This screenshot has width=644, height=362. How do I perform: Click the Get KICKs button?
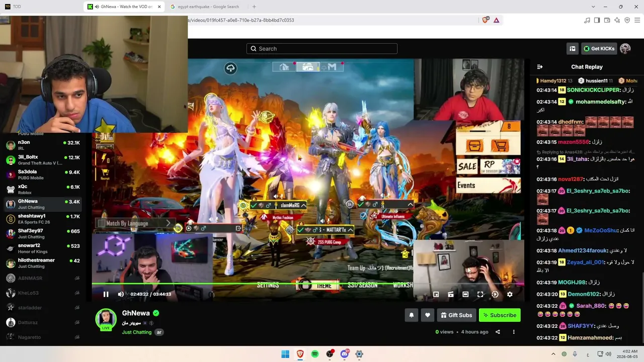point(599,48)
